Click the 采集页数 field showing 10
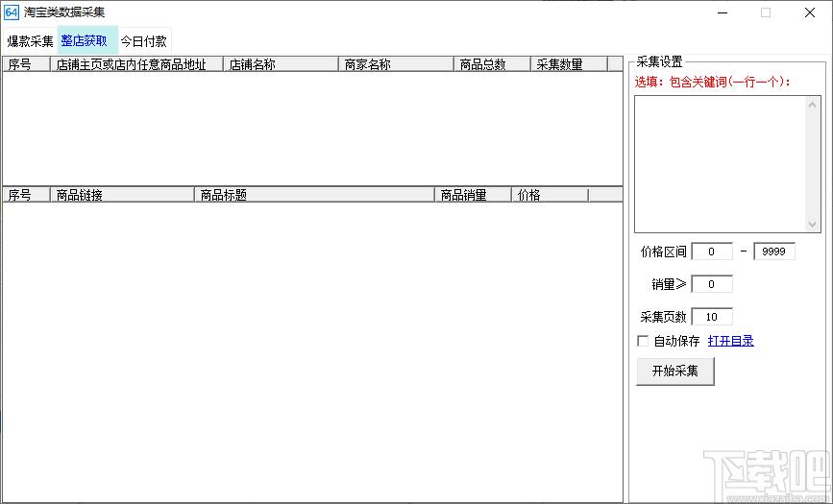This screenshot has height=504, width=833. [712, 317]
